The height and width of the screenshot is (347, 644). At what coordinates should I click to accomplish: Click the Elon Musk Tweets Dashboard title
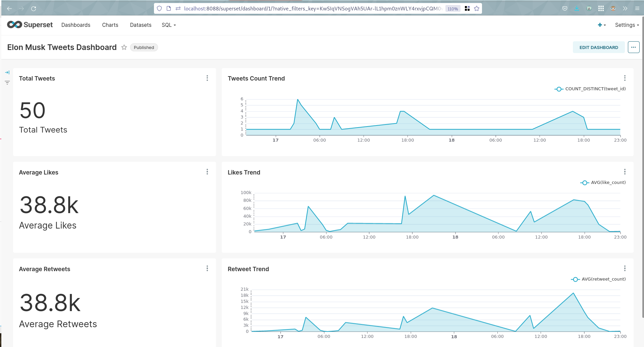pos(62,47)
